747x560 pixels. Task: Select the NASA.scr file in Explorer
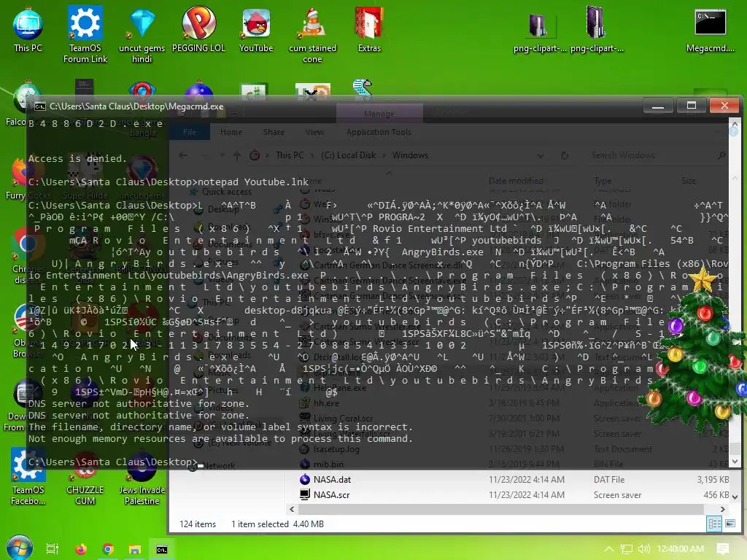click(x=331, y=495)
